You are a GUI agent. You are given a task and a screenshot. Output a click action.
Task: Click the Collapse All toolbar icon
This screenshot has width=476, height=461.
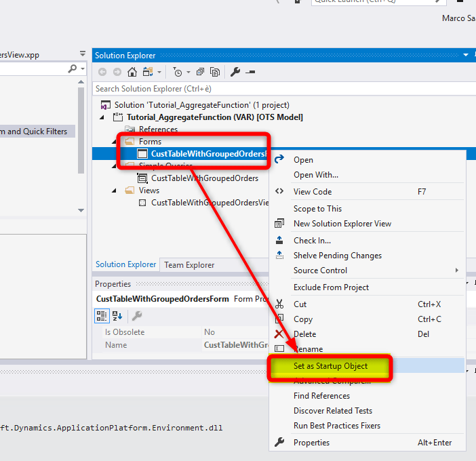point(200,72)
